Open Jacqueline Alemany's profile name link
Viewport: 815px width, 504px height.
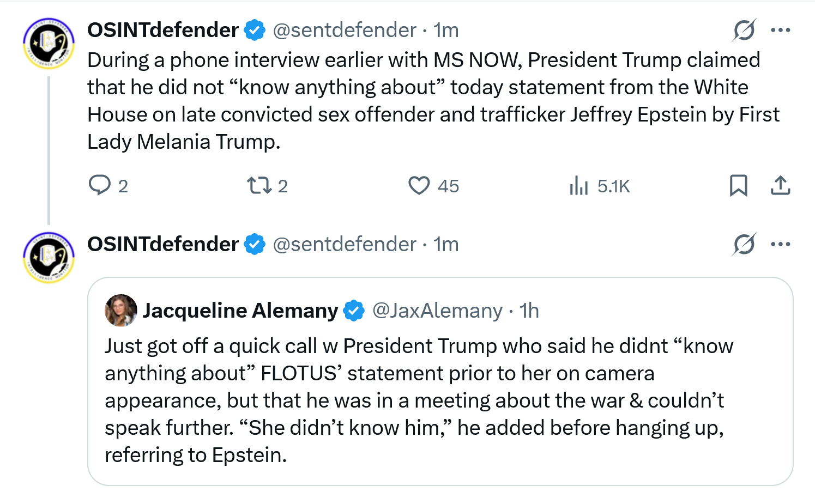tap(240, 311)
